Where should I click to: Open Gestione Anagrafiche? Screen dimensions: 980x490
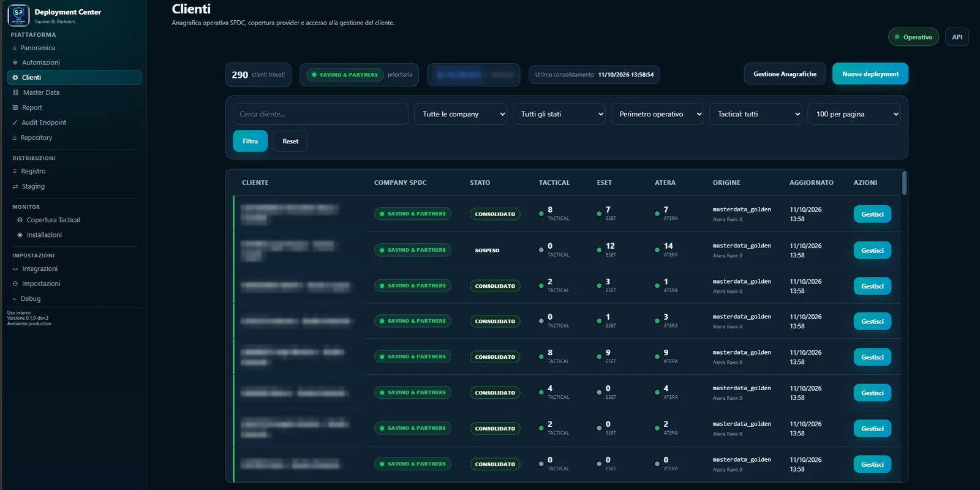(785, 74)
